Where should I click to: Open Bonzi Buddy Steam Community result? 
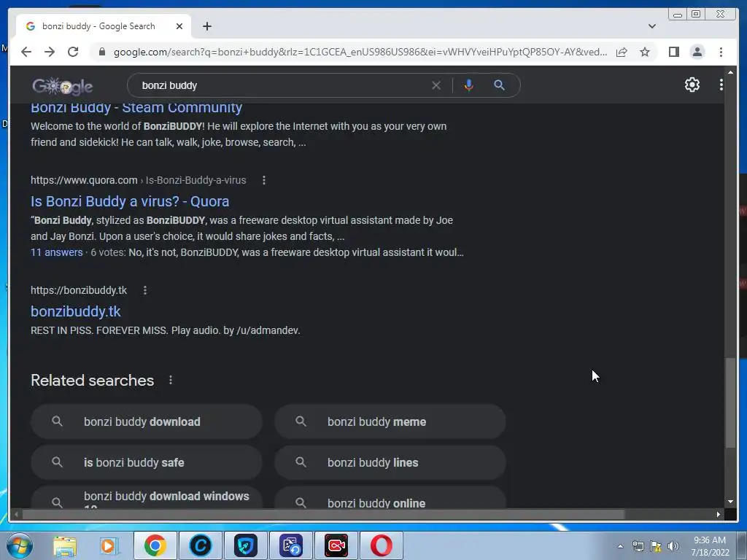click(136, 108)
